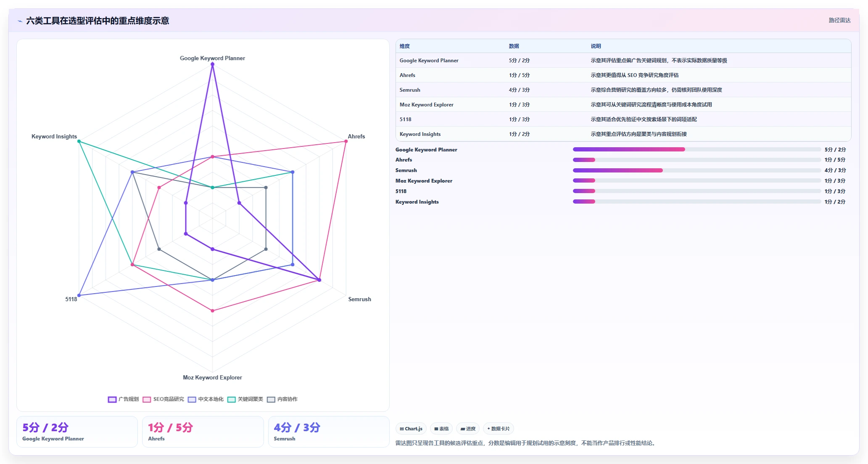Image resolution: width=868 pixels, height=464 pixels.
Task: Click the 说明 table column header
Action: pos(596,46)
